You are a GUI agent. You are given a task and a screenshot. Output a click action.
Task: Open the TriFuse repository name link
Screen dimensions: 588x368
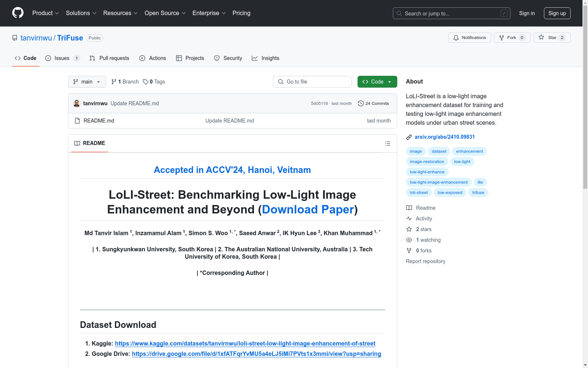(70, 38)
